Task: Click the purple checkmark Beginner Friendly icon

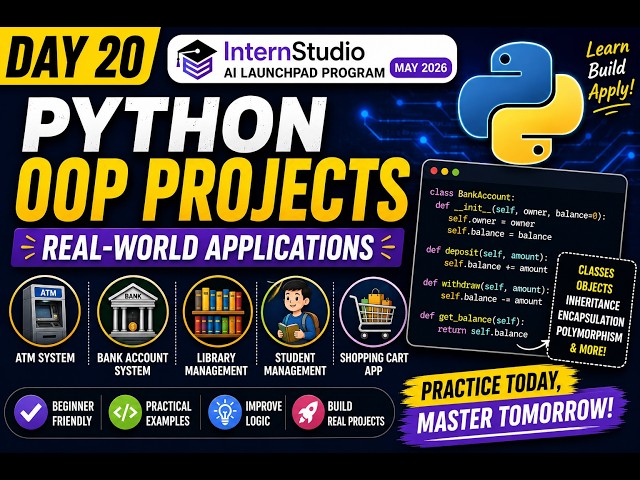Action: pyautogui.click(x=31, y=412)
